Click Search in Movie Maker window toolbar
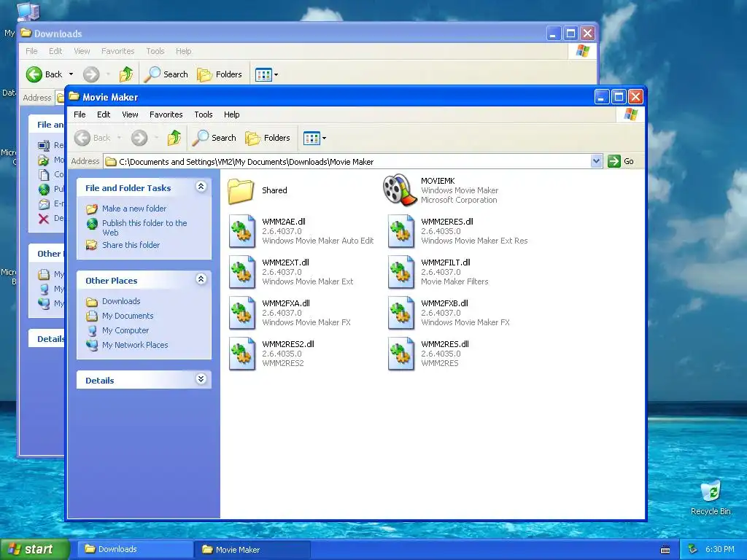This screenshot has height=560, width=747. coord(214,138)
